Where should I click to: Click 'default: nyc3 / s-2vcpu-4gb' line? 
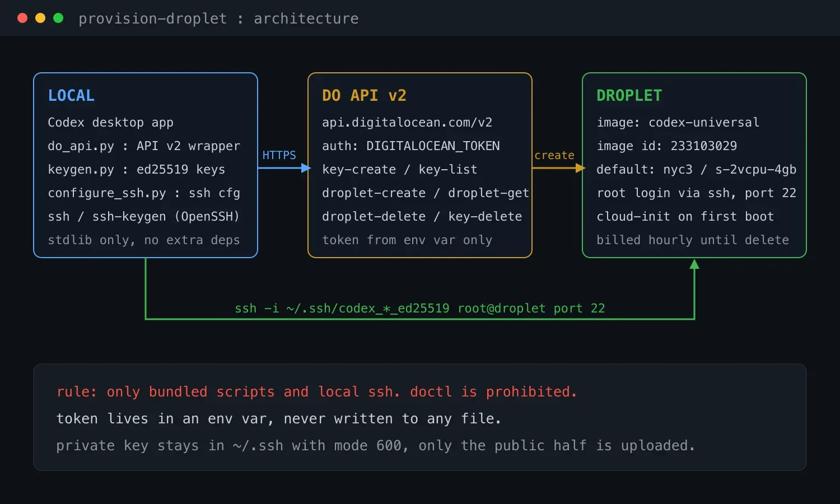697,170
